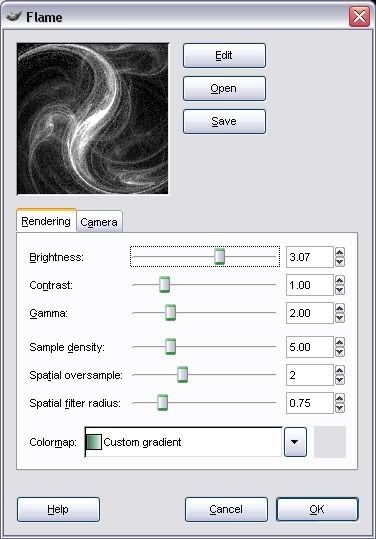Click the flame preview thumbnail

coord(93,119)
